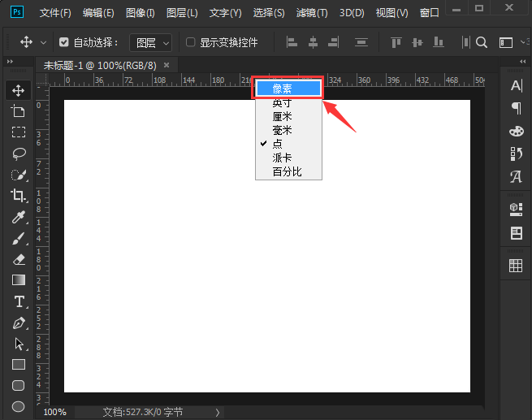Select the Quick Selection tool

pyautogui.click(x=19, y=175)
